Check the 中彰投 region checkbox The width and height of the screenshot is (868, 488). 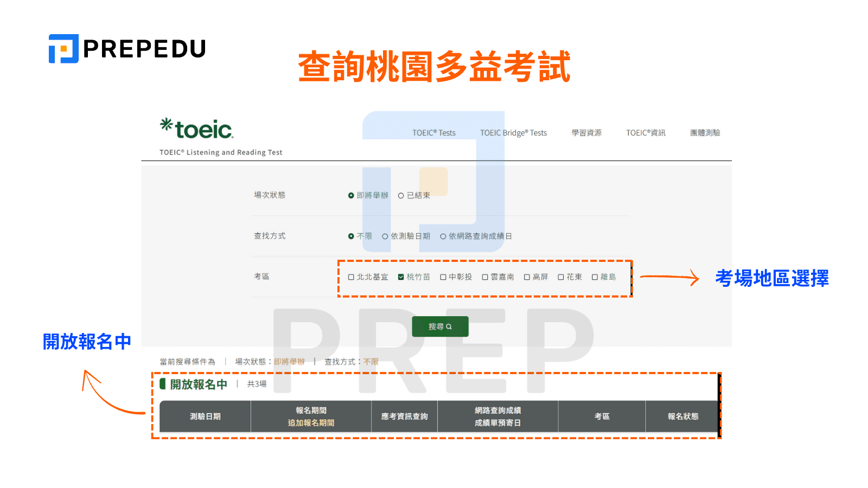click(443, 277)
